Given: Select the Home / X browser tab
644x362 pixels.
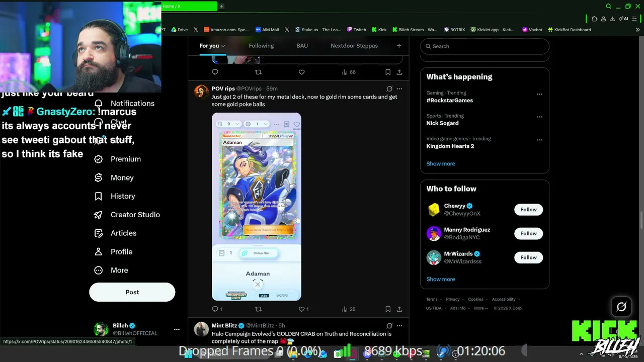Looking at the screenshot, I should click(x=189, y=6).
